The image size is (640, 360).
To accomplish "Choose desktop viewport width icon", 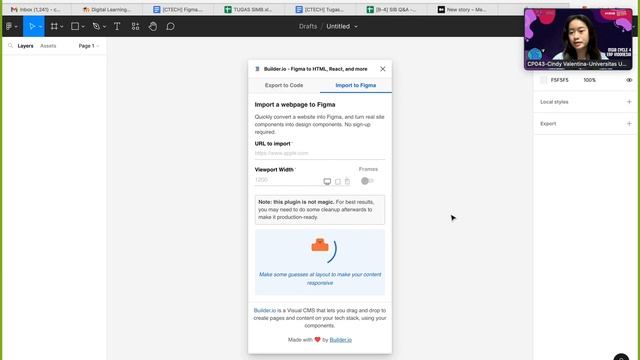I will click(x=327, y=181).
